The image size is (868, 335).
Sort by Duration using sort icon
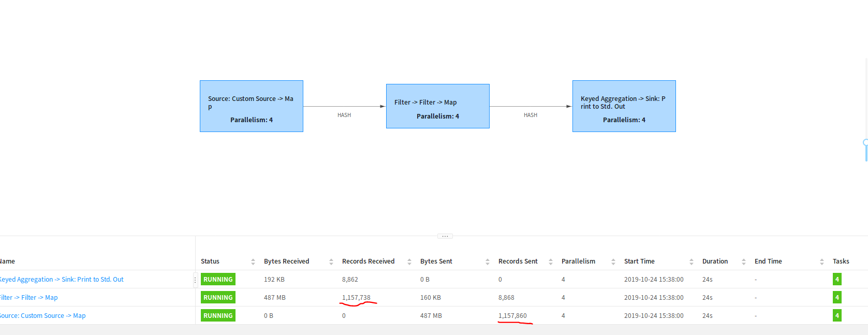(x=744, y=262)
